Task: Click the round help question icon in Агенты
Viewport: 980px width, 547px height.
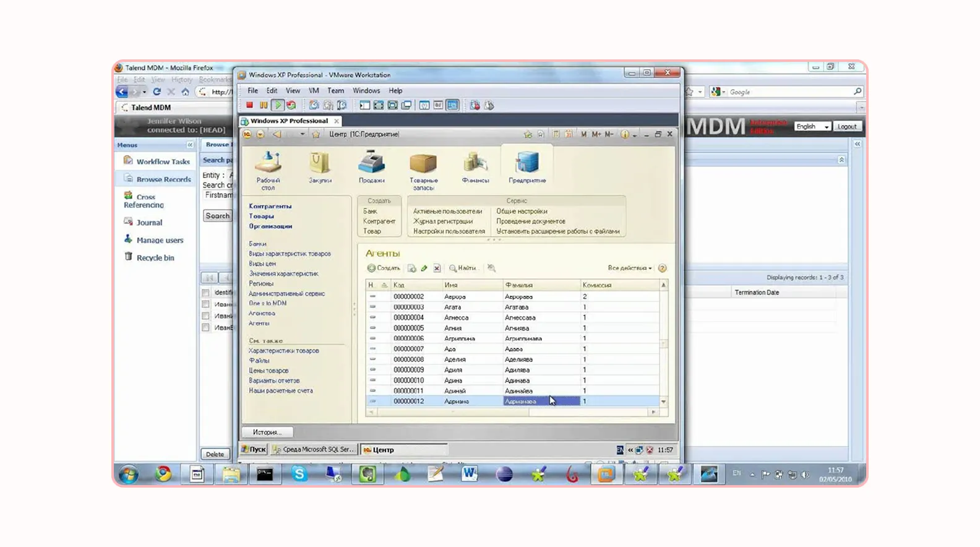Action: click(x=663, y=268)
